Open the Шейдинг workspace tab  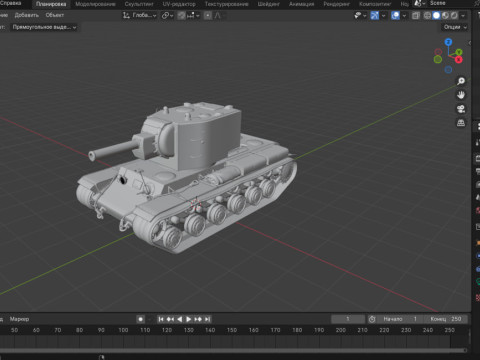[268, 4]
